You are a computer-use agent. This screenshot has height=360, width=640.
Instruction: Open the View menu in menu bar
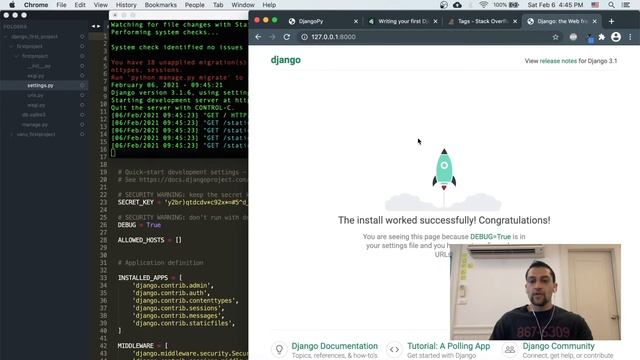coord(100,5)
